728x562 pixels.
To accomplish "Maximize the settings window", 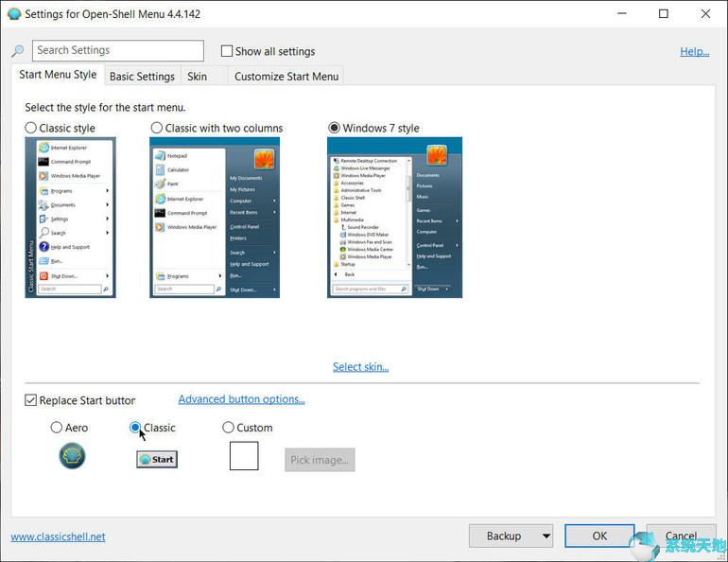I will 664,14.
